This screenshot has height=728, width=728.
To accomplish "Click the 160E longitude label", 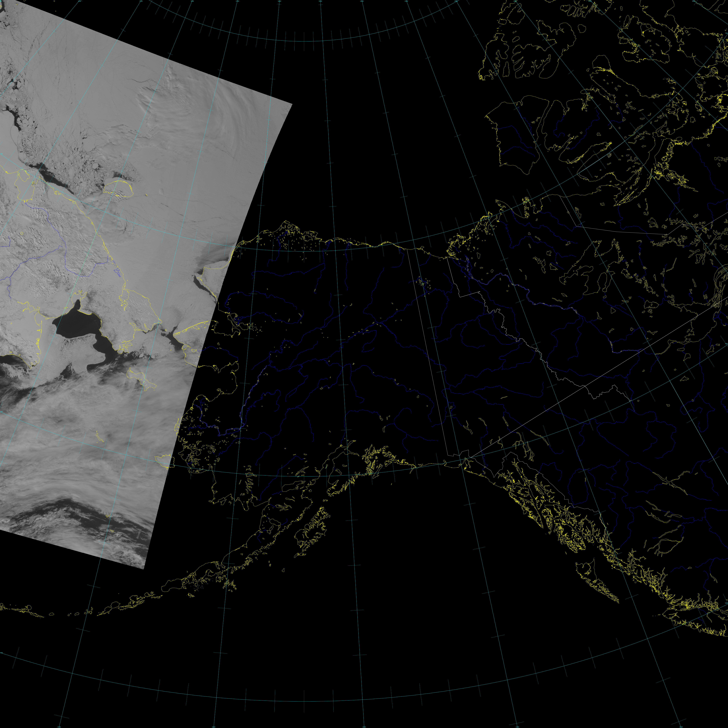I will 79,1.
